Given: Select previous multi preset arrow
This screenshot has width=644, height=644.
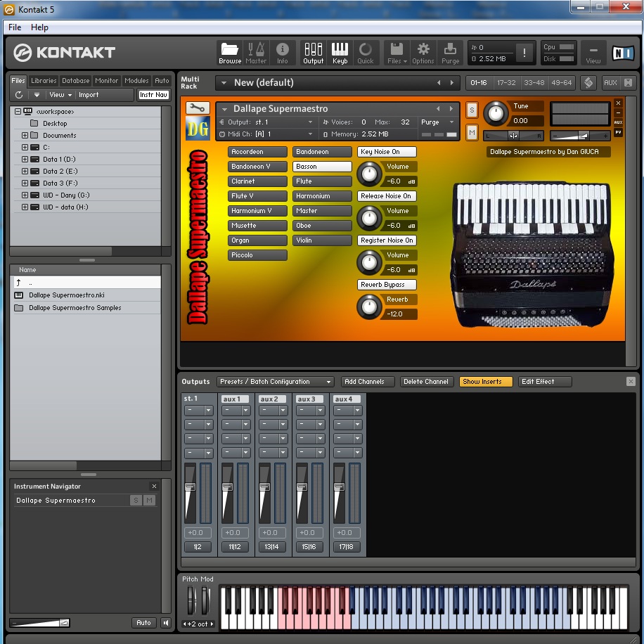Looking at the screenshot, I should click(439, 82).
